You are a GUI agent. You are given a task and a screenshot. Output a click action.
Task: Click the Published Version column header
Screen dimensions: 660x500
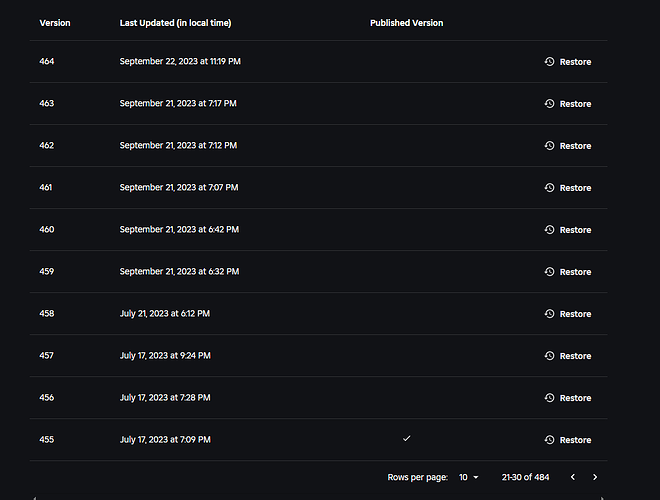pyautogui.click(x=407, y=23)
